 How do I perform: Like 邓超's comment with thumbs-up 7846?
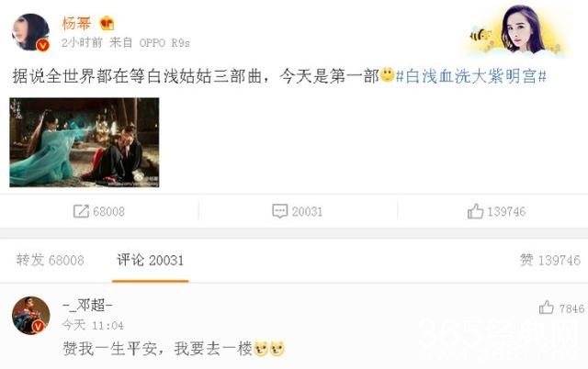tap(547, 307)
